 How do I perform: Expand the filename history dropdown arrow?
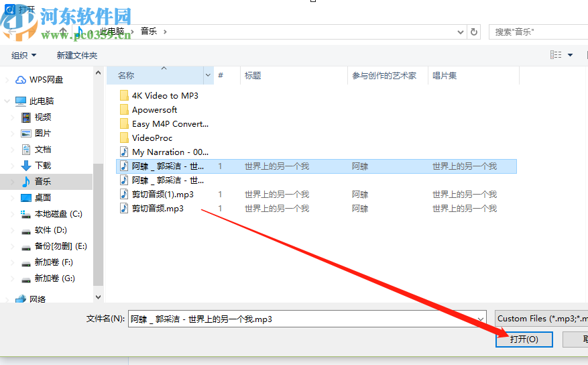(x=480, y=319)
